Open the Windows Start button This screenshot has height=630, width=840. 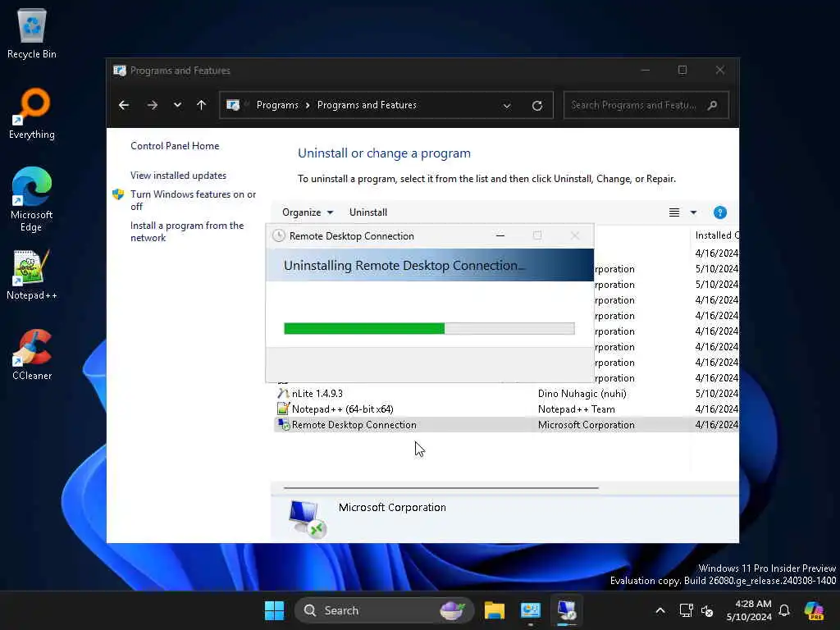click(274, 610)
